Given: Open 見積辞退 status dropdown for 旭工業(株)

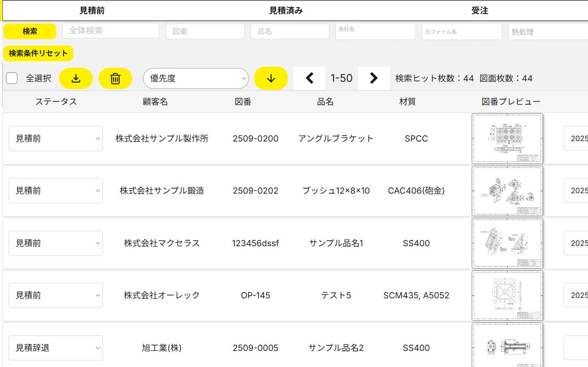Looking at the screenshot, I should pyautogui.click(x=56, y=348).
